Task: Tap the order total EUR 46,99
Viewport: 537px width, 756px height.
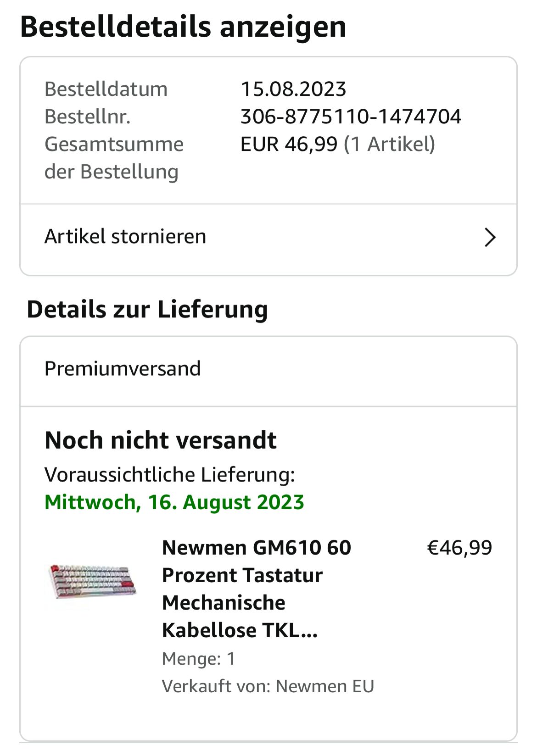Action: [x=289, y=144]
